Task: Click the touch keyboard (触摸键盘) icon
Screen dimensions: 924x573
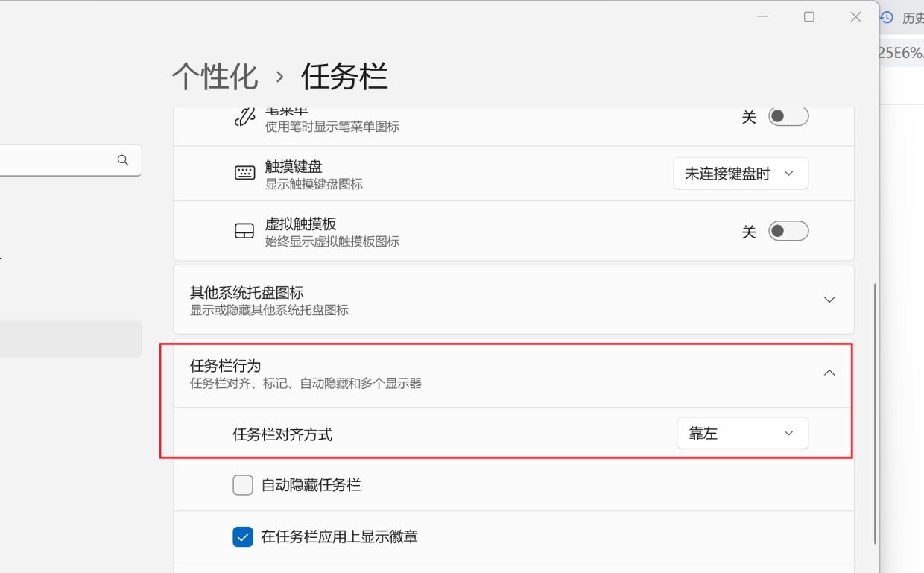Action: 244,173
